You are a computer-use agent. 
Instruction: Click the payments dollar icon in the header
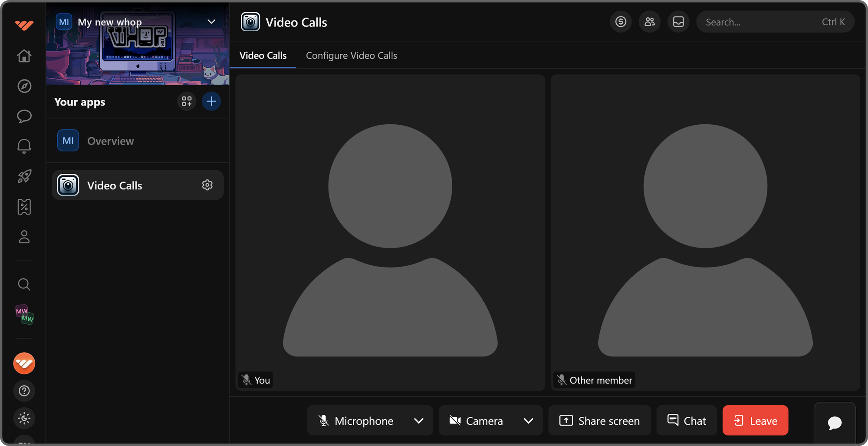pyautogui.click(x=621, y=21)
